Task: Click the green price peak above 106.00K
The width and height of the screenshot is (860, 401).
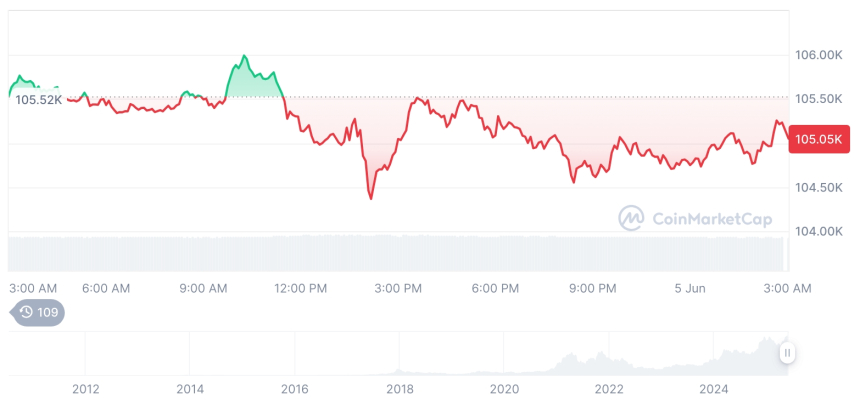Action: tap(244, 56)
